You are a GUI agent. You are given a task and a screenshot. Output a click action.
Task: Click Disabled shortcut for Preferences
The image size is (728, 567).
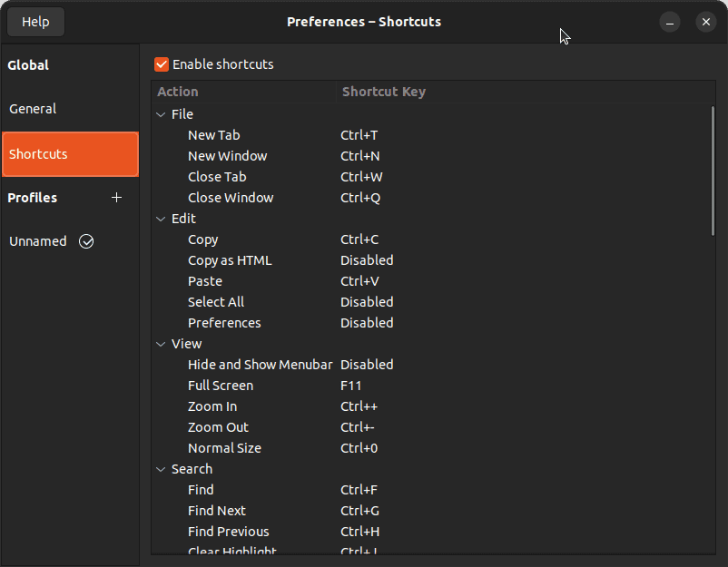[x=367, y=323]
